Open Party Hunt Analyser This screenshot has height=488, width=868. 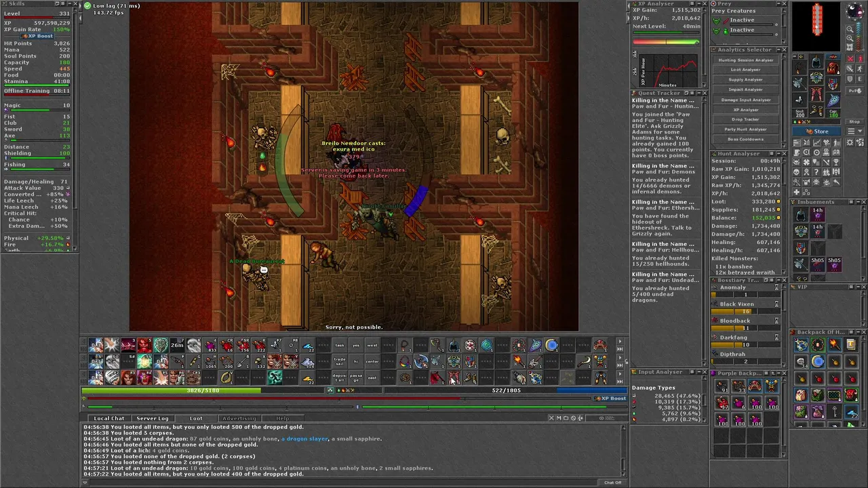(746, 129)
